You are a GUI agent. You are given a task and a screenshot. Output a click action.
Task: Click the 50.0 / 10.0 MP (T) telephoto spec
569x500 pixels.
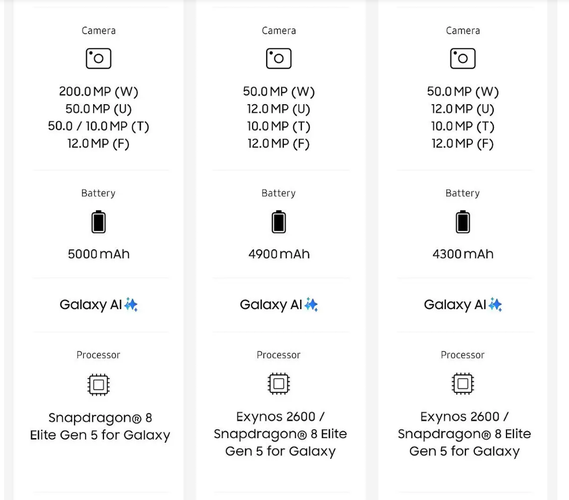point(98,126)
